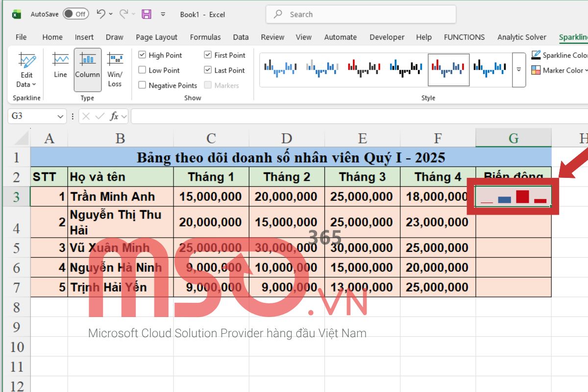Screen dimensions: 588x392
Task: Open the File menu
Action: click(x=21, y=37)
